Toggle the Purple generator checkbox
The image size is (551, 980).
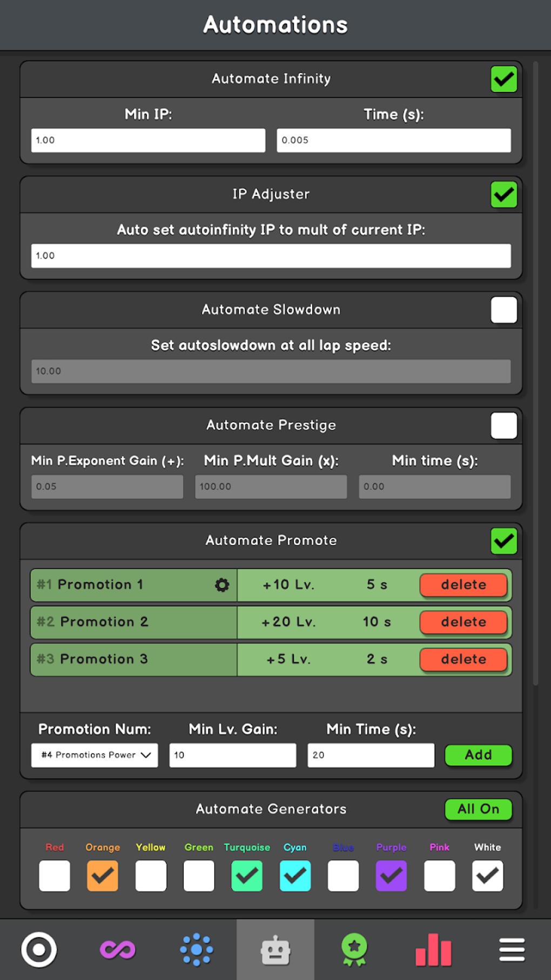point(391,876)
